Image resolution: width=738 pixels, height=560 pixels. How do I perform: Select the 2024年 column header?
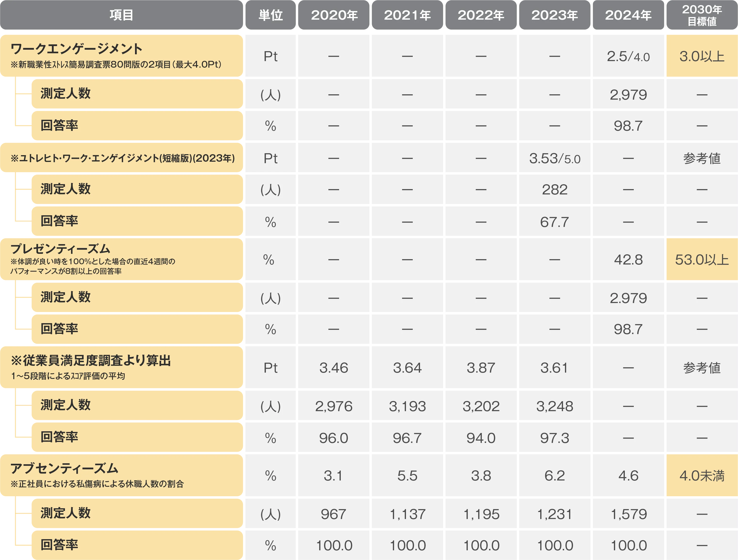click(628, 15)
